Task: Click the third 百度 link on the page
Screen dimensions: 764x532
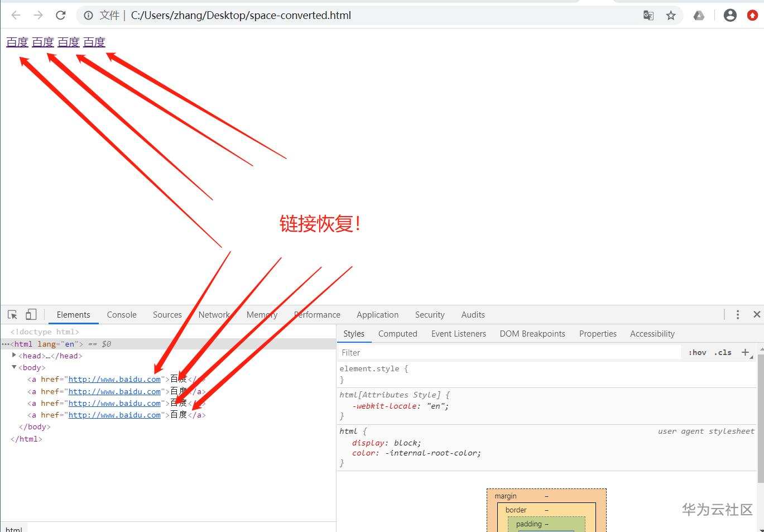Action: pyautogui.click(x=69, y=42)
